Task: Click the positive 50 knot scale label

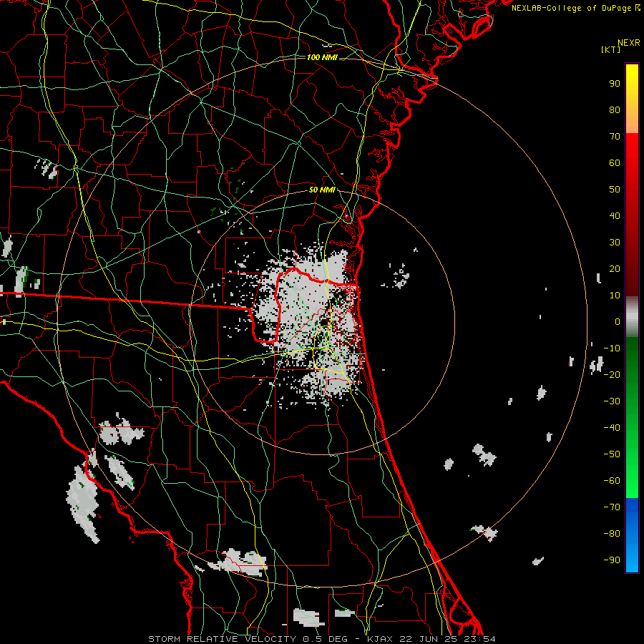Action: click(x=615, y=190)
